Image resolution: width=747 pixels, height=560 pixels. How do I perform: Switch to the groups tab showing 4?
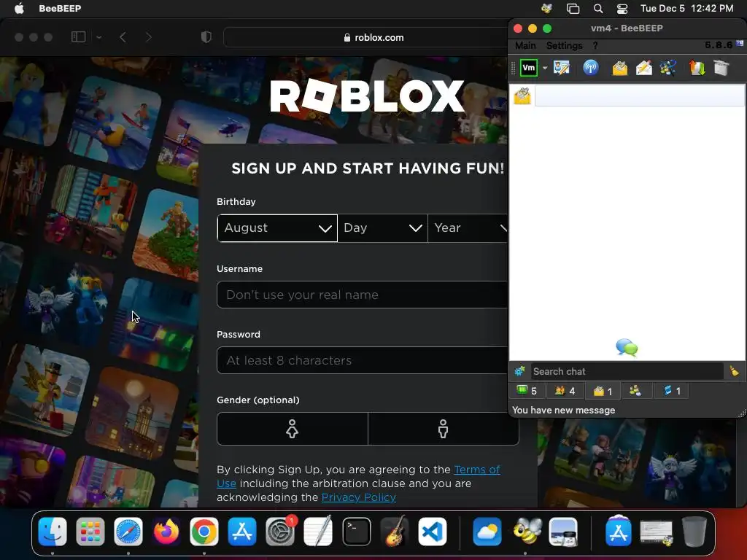click(565, 391)
